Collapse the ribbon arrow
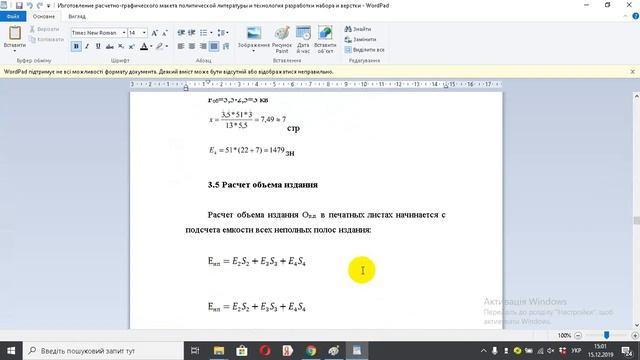 coord(625,16)
